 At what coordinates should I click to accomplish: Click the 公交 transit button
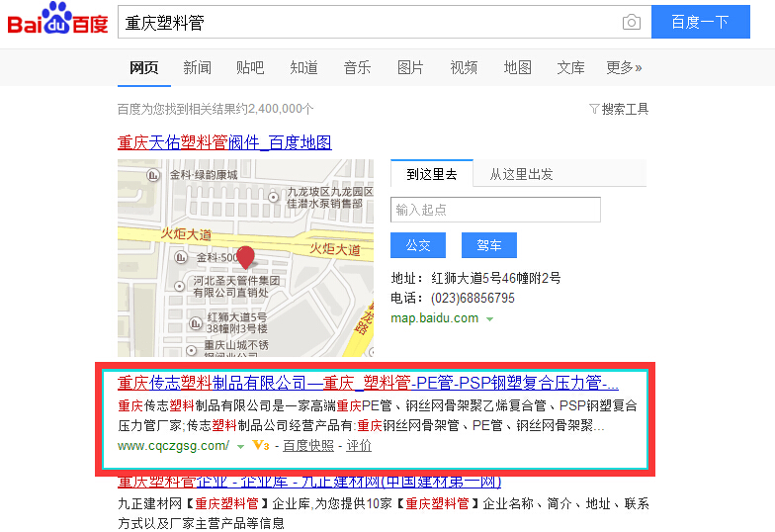coord(418,245)
